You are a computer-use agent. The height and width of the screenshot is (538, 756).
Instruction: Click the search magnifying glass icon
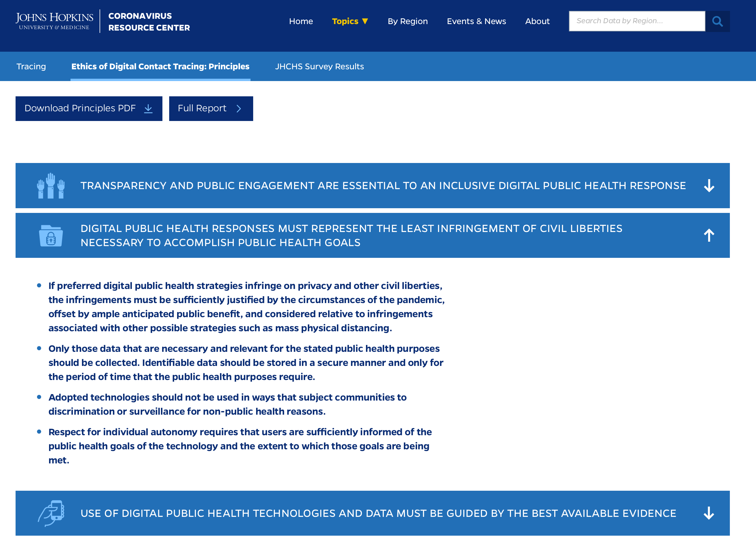718,21
